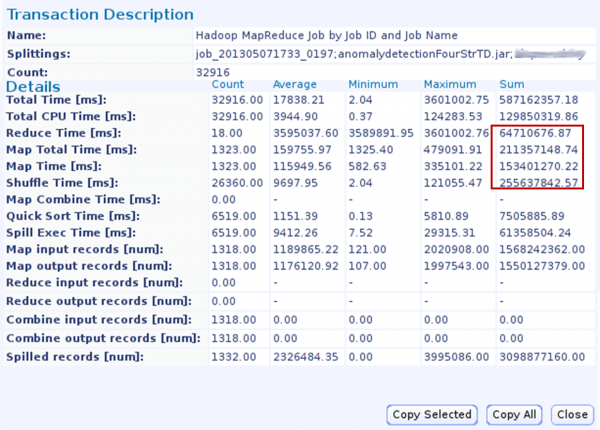Select Reduce Time sum 64710676.87
Viewport: 600px width, 430px height.
(535, 133)
